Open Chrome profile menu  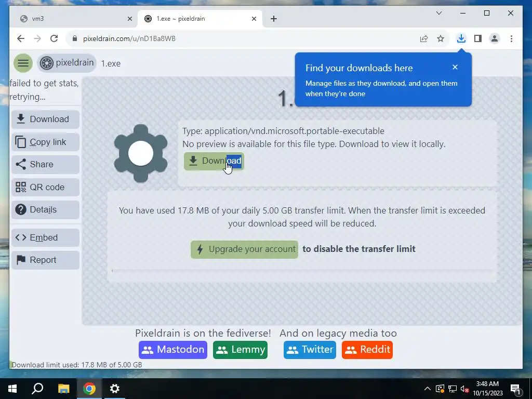[495, 38]
